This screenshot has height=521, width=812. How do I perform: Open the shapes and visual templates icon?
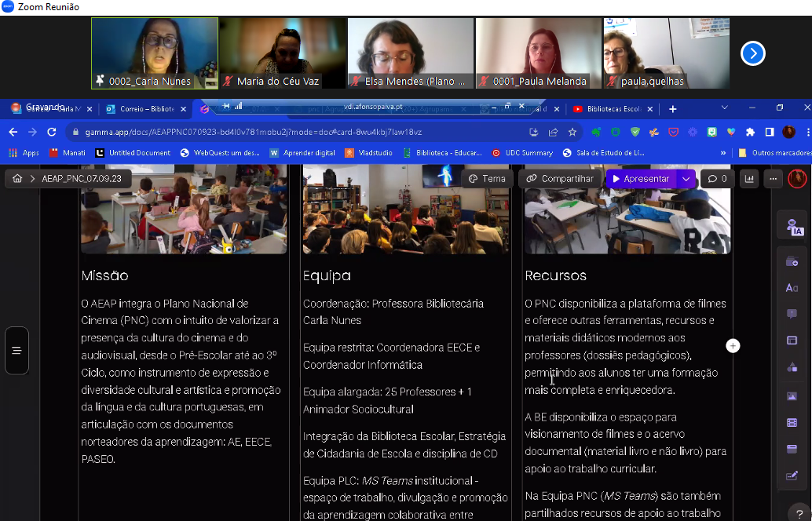[x=792, y=367]
